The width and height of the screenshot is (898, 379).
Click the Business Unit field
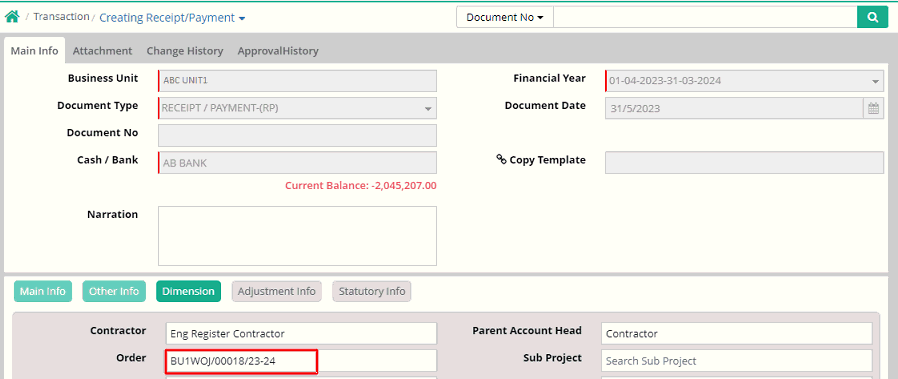297,81
